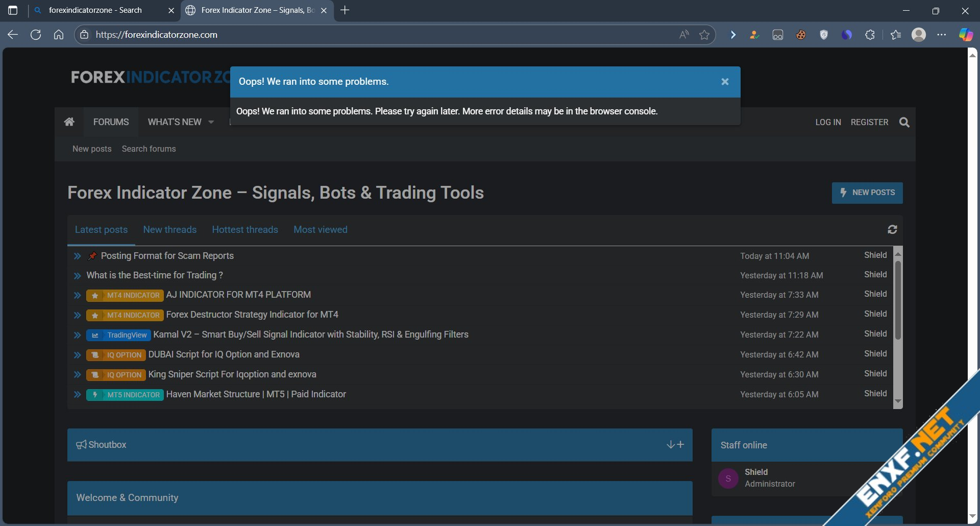Open the Posting Format for Scam Reports thread
The width and height of the screenshot is (980, 526).
click(x=167, y=256)
